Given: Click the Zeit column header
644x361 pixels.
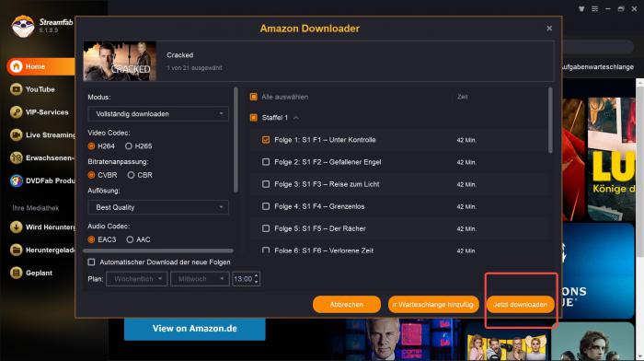Looking at the screenshot, I should coord(463,97).
